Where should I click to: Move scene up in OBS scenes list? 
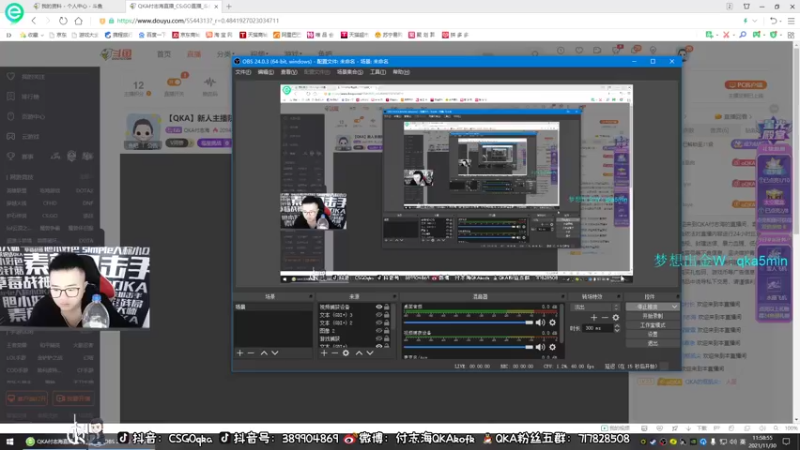click(264, 353)
